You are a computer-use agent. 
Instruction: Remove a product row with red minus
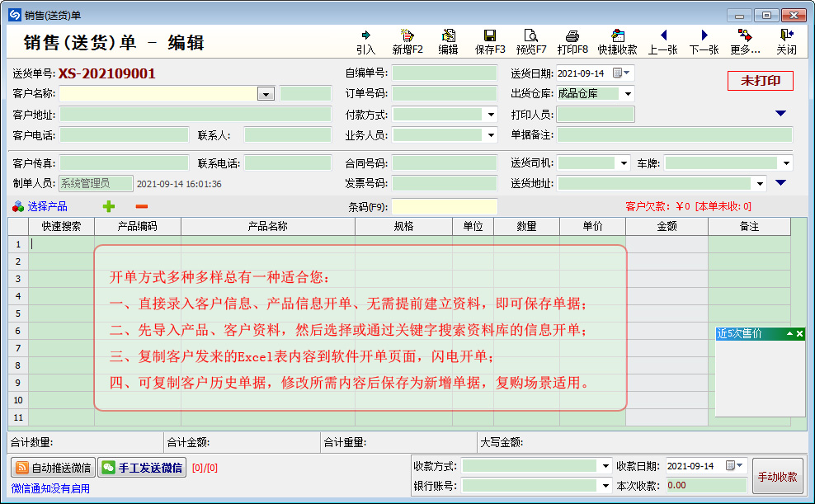[x=141, y=207]
